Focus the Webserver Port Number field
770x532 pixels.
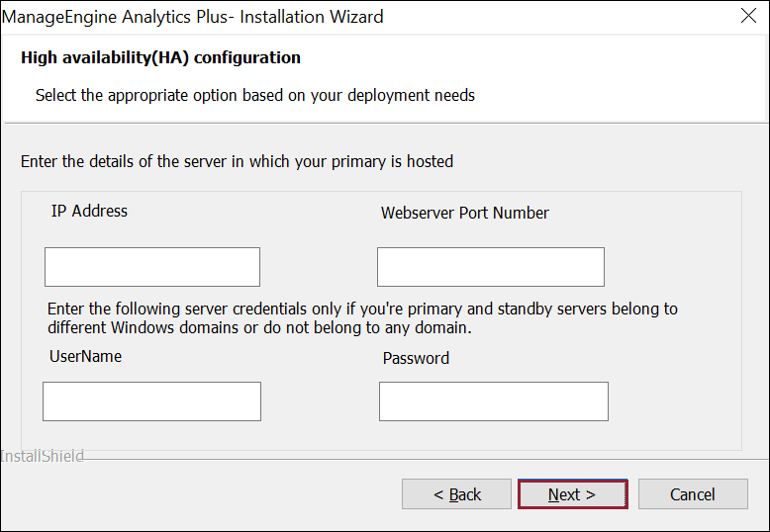pos(490,267)
